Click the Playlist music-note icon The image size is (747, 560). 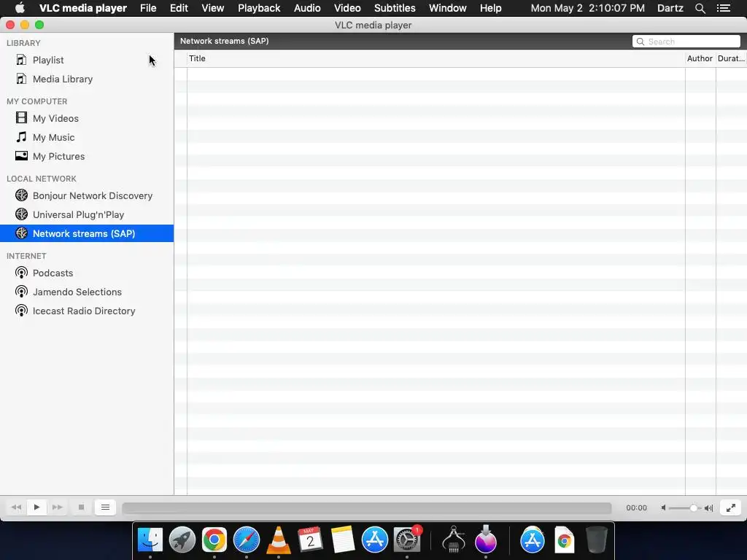click(x=21, y=60)
